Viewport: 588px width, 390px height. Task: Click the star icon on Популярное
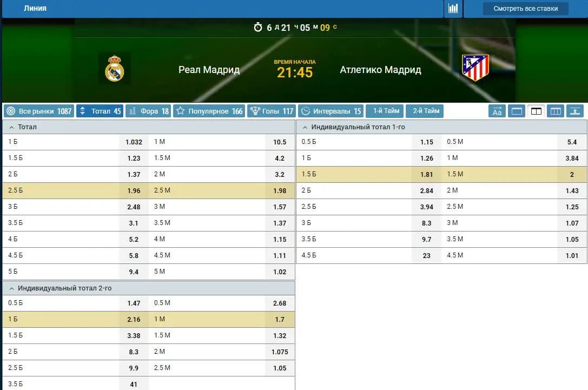pyautogui.click(x=180, y=111)
